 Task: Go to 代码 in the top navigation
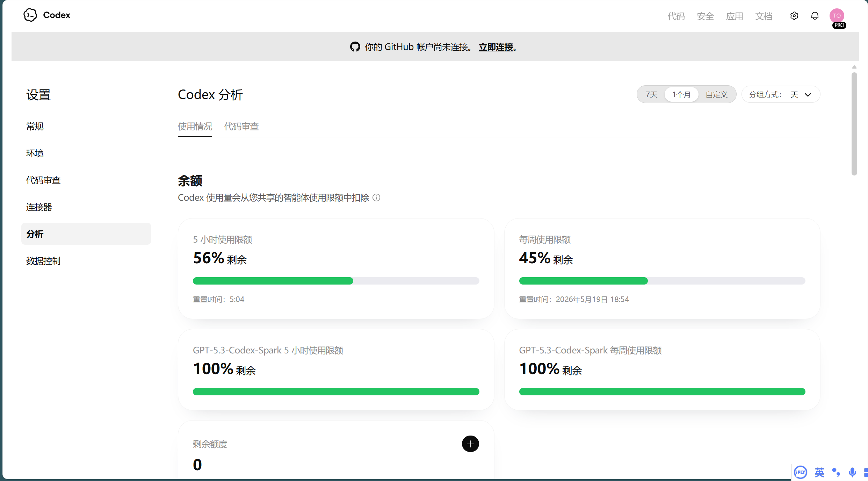tap(676, 16)
